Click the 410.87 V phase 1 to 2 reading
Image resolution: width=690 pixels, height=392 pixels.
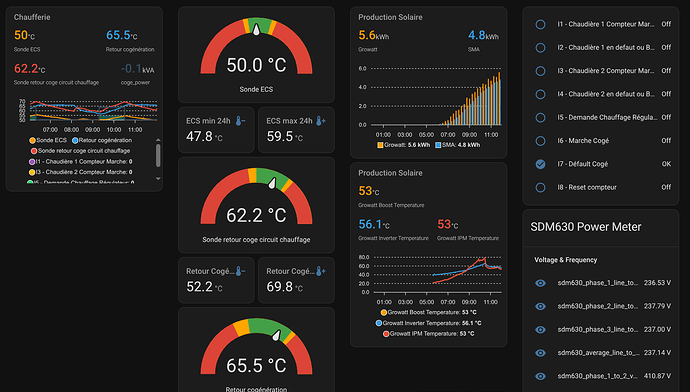[657, 376]
